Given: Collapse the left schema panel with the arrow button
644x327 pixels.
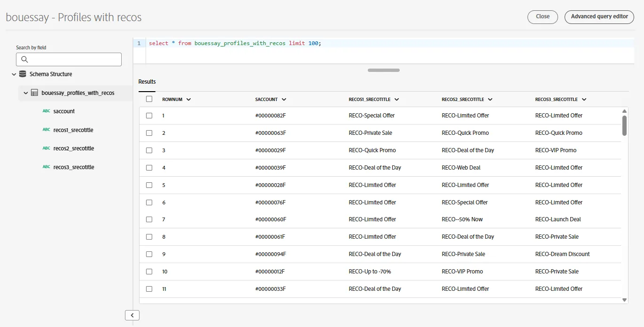Looking at the screenshot, I should click(132, 315).
